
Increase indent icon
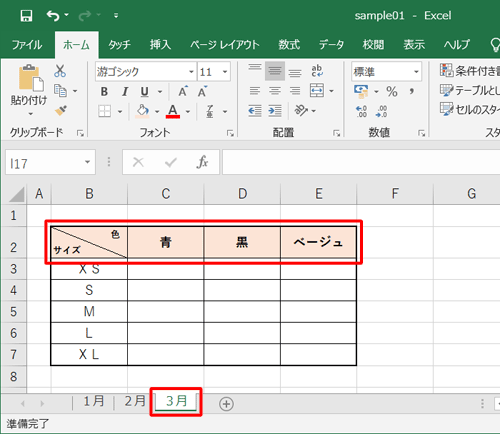275,111
